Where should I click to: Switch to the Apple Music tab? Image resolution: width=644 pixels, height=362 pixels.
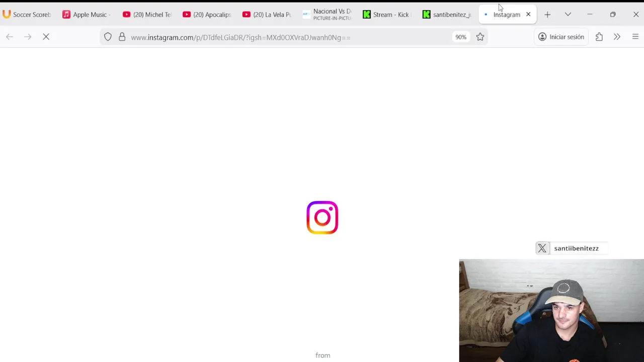87,15
